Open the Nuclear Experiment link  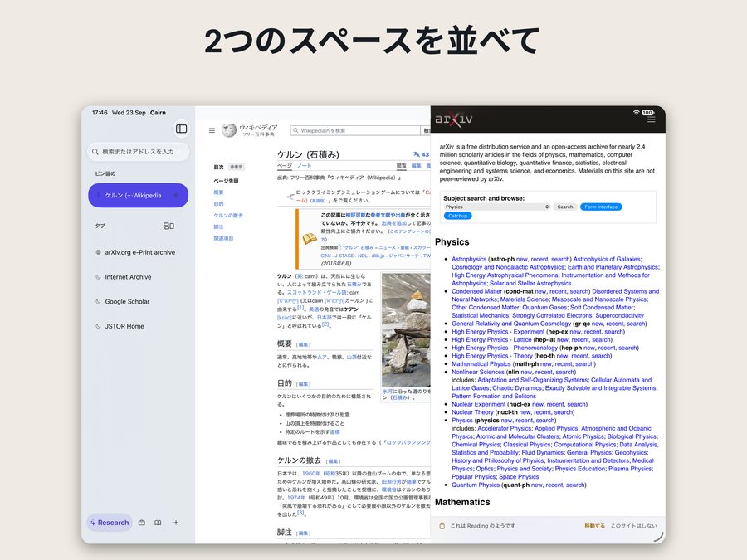point(478,404)
